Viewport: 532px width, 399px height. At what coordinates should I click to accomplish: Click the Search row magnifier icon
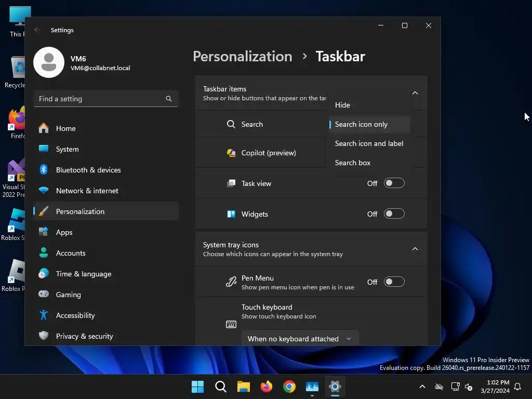tap(231, 124)
